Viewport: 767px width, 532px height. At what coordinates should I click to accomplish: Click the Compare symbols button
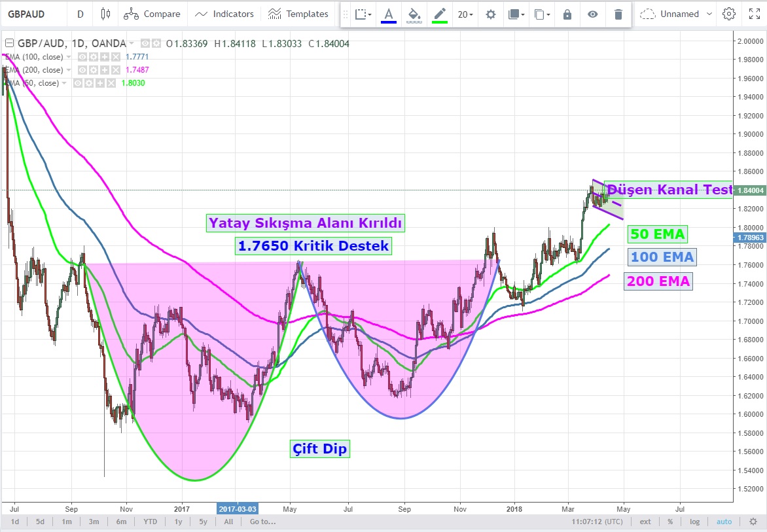click(x=152, y=14)
